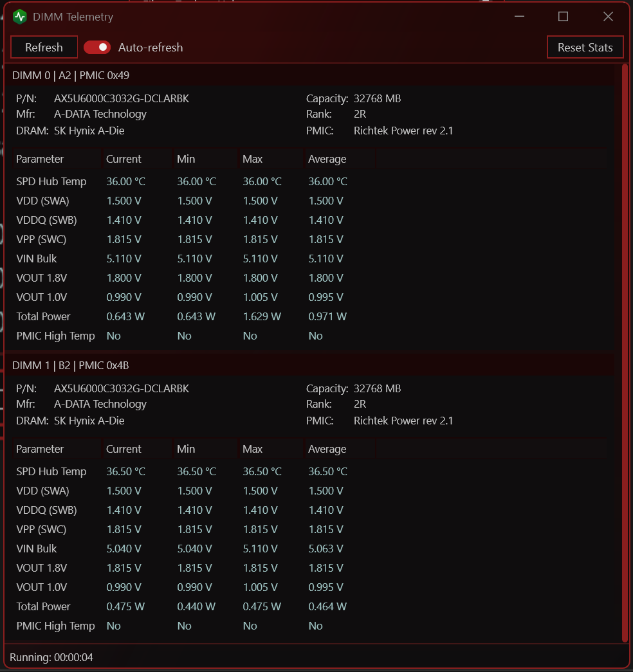
Task: Click the Parameter column header in DIMM 0 table
Action: pos(57,159)
